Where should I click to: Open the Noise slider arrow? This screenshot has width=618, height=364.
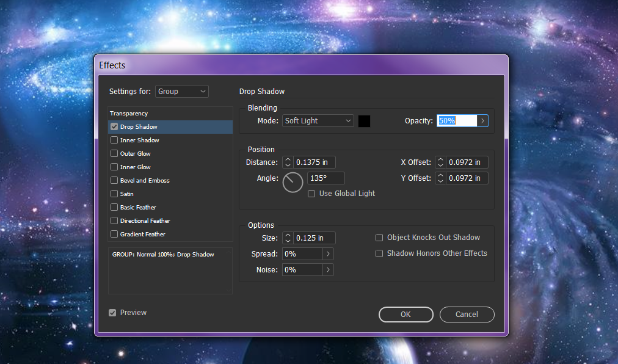point(328,270)
